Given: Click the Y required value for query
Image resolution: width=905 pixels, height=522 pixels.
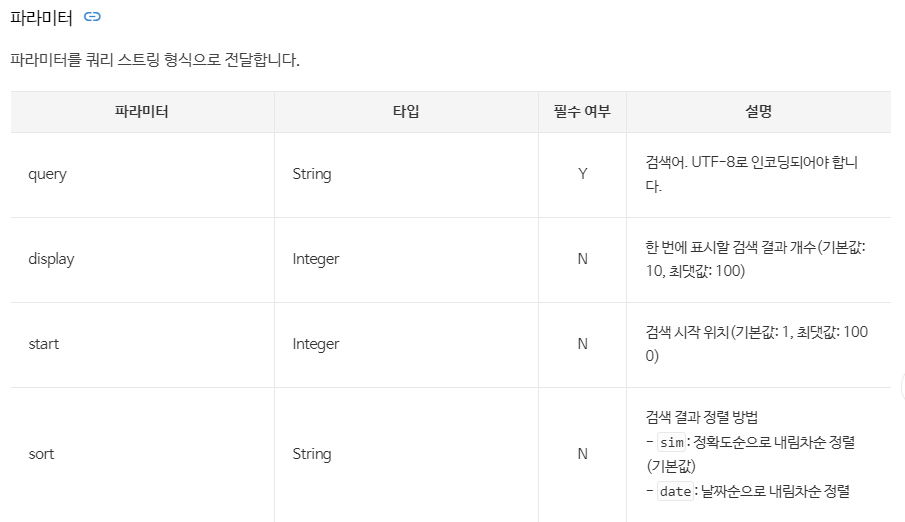Looking at the screenshot, I should click(x=583, y=174).
